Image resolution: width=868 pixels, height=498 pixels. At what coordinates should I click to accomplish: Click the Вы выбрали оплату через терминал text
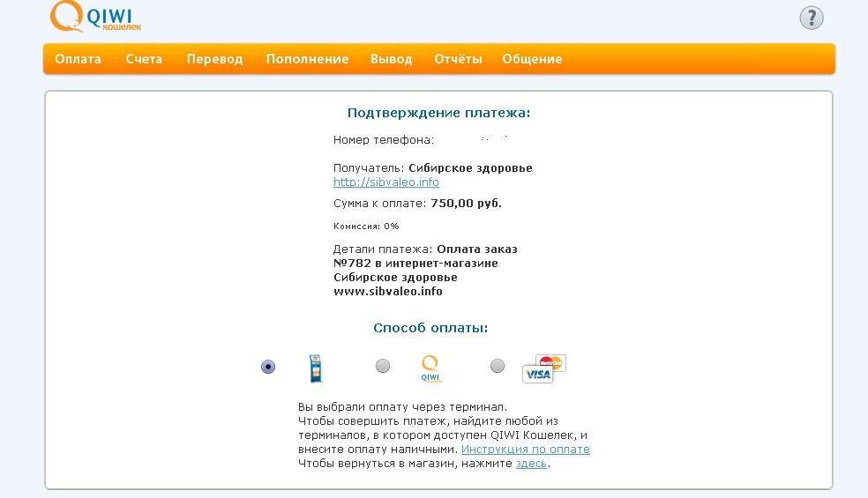(x=402, y=406)
